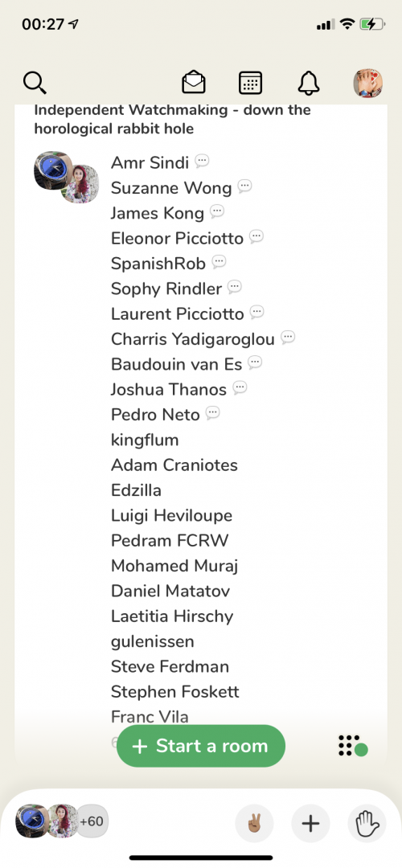Open the Independent Watchmaking room title
Screen dimensions: 402x868
(172, 119)
